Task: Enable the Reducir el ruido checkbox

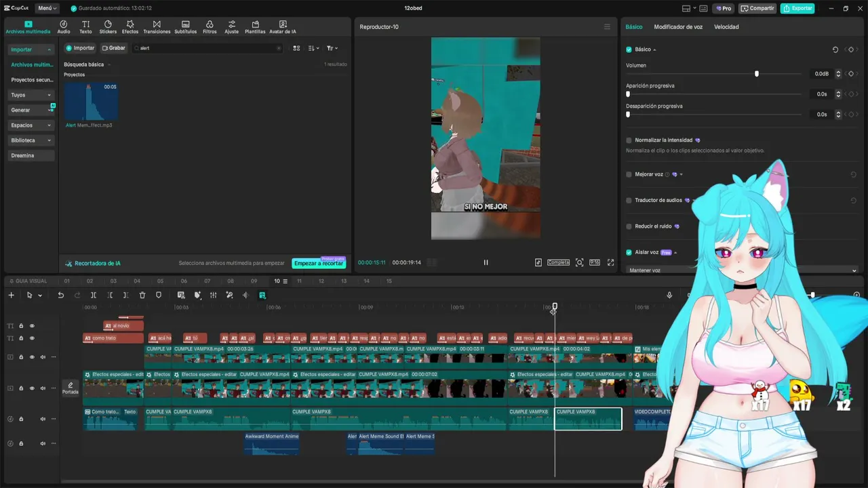Action: (x=629, y=226)
